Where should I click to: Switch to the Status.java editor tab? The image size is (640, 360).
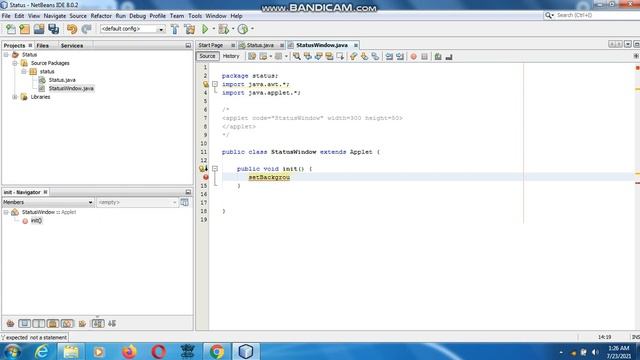click(260, 45)
